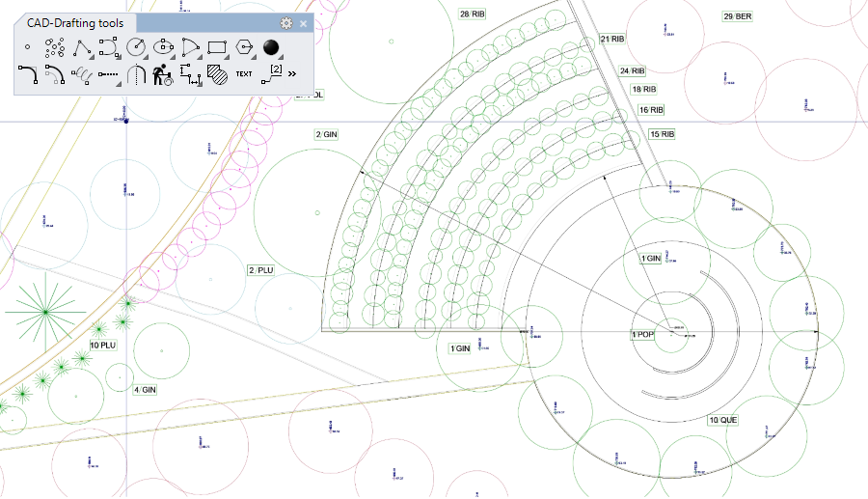The height and width of the screenshot is (499, 868).
Task: Select the 4/GIN plant label
Action: (x=145, y=390)
